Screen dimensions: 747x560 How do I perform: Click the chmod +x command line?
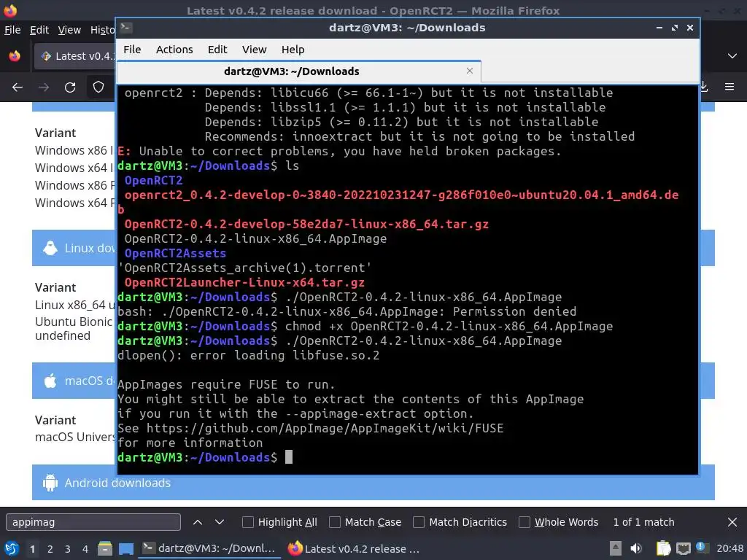(x=365, y=326)
